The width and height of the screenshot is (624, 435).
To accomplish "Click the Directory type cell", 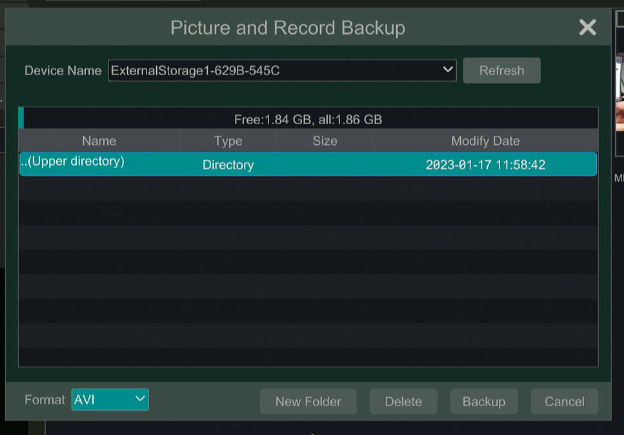I will tap(228, 165).
